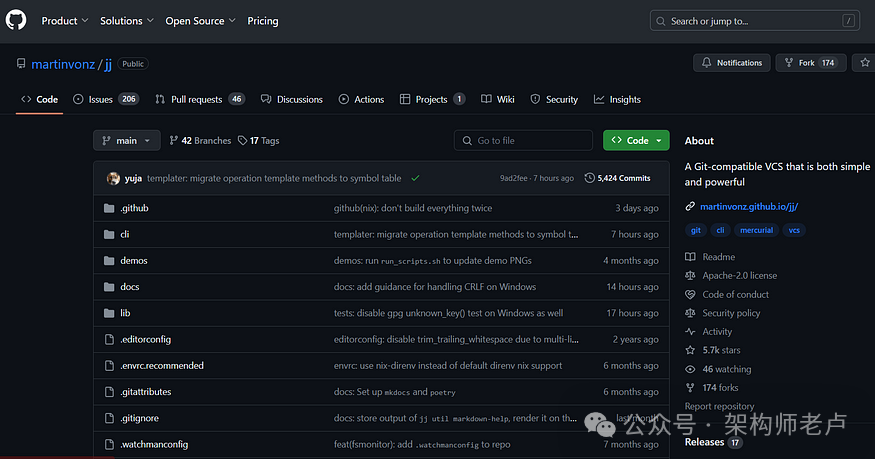Click the GitHub logo icon
The width and height of the screenshot is (875, 459).
tap(16, 20)
